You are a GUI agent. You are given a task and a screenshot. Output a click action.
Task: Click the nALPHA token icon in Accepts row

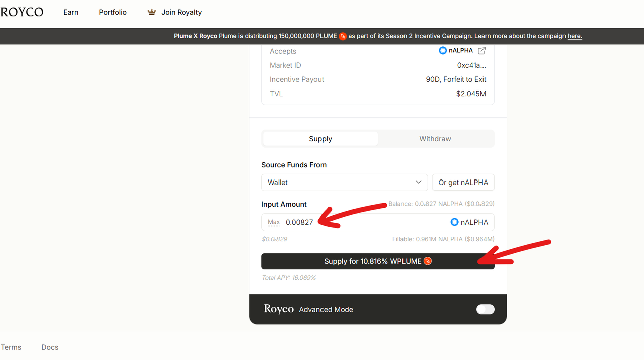point(443,51)
